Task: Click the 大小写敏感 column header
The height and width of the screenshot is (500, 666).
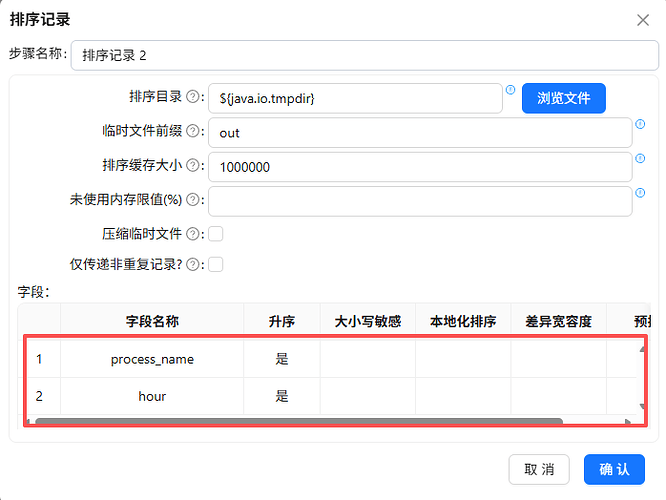Action: [368, 321]
